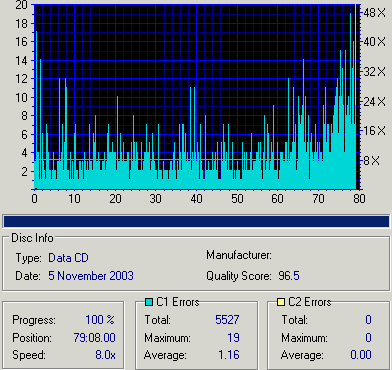Click the cyan C1 Errors color swatch
Image resolution: width=392 pixels, height=370 pixels.
(149, 302)
